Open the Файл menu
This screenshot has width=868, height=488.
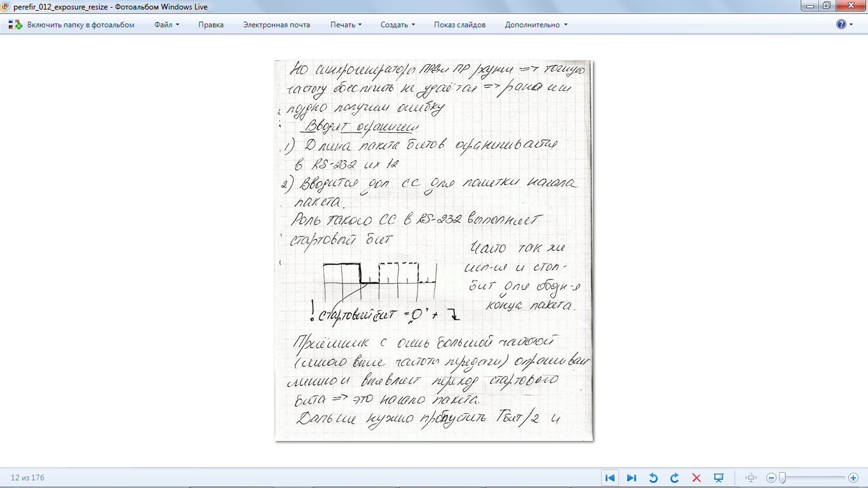166,25
